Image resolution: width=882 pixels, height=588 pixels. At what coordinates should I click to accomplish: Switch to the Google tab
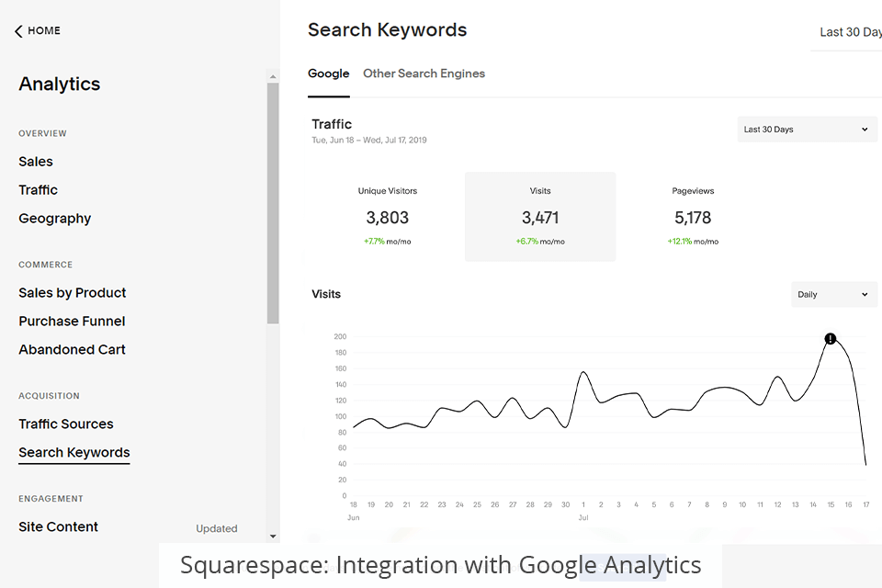[x=328, y=73]
